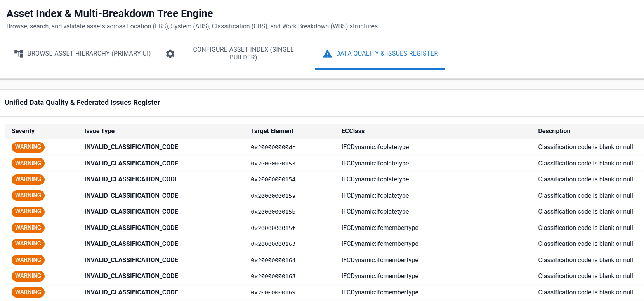Click WARNING badge for element 0x2000000015f

click(x=28, y=228)
